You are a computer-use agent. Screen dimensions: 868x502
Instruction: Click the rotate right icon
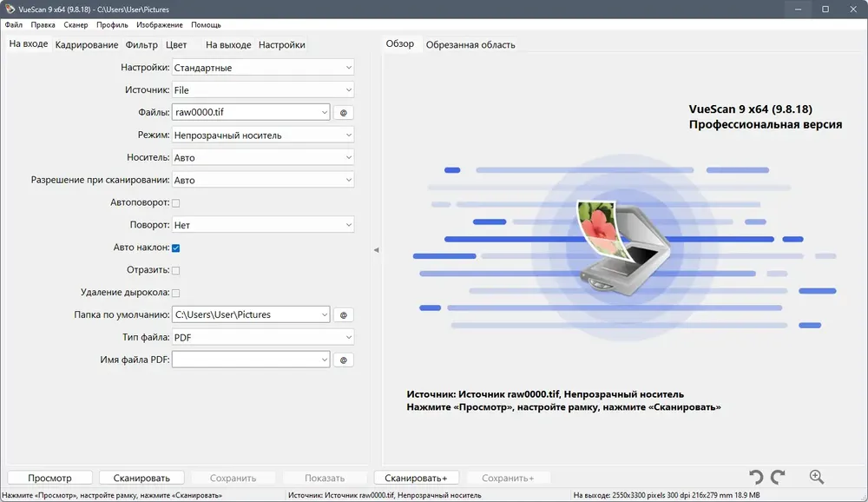[x=778, y=477]
